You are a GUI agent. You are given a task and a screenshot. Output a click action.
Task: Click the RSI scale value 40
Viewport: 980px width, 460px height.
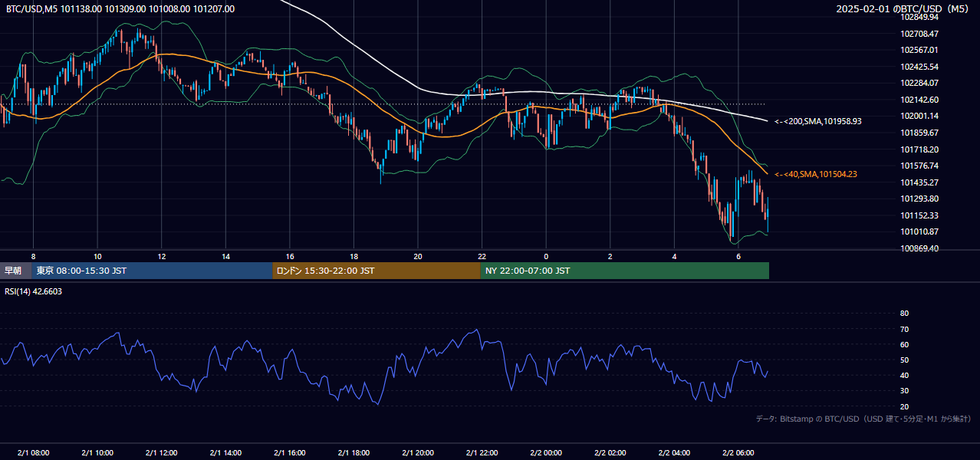click(904, 375)
